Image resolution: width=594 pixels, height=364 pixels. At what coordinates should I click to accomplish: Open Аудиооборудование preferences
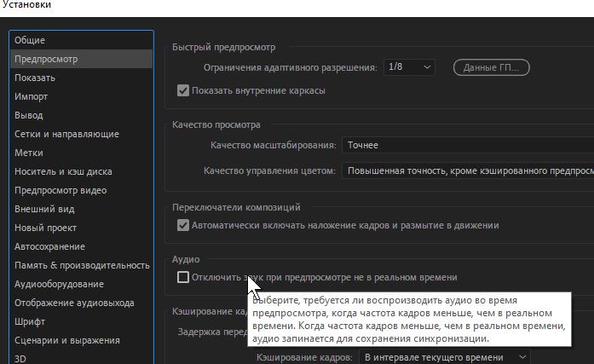click(x=82, y=284)
